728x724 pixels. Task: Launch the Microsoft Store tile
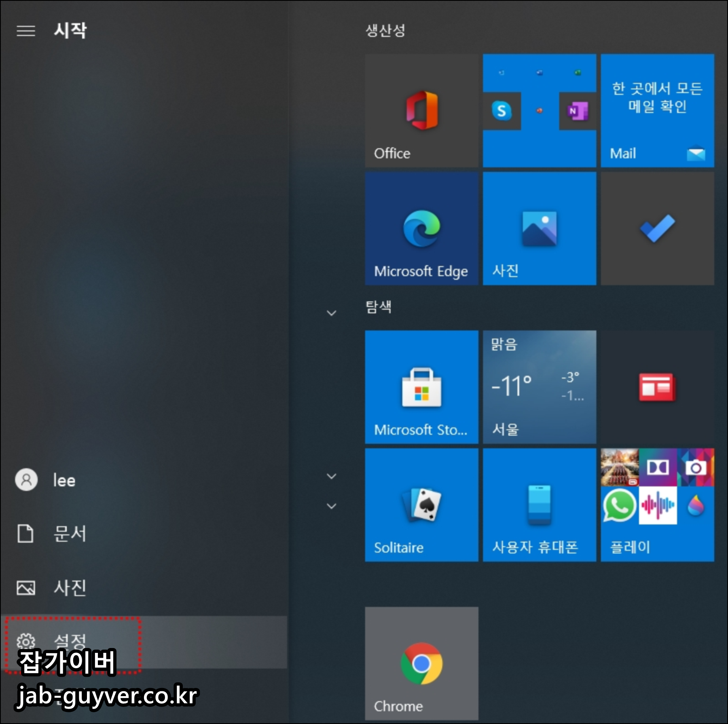click(421, 387)
